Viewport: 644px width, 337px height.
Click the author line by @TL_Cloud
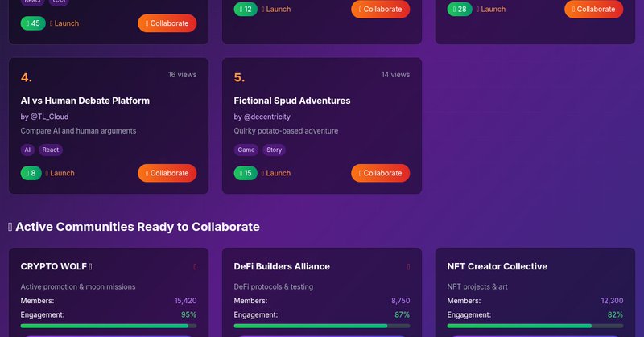click(44, 117)
